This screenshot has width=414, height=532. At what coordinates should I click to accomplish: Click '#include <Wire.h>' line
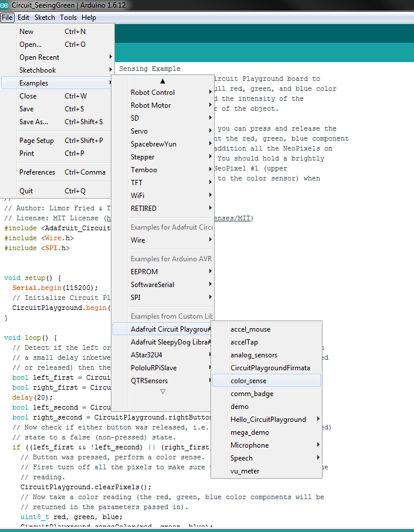[x=39, y=238]
